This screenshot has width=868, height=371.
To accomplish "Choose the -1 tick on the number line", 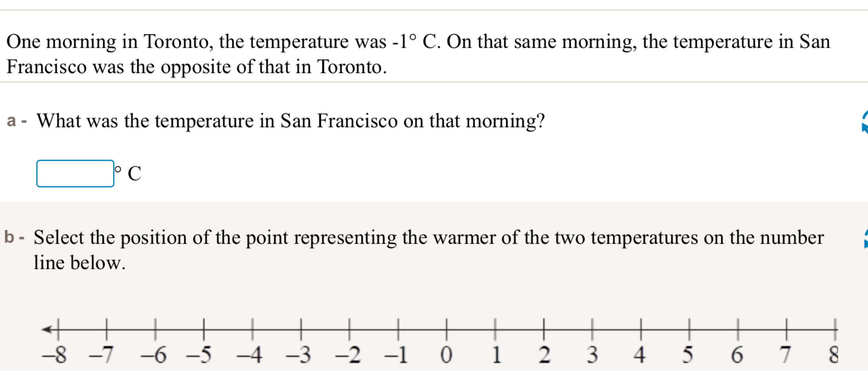I will (398, 330).
